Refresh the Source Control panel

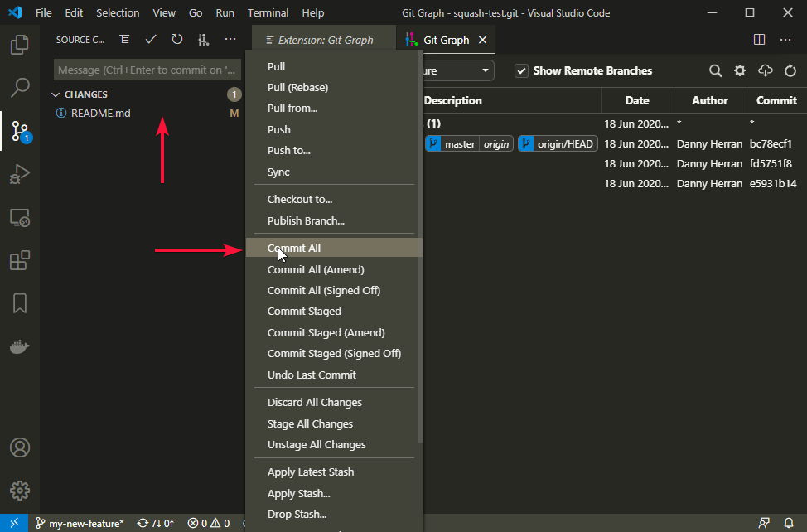(177, 40)
